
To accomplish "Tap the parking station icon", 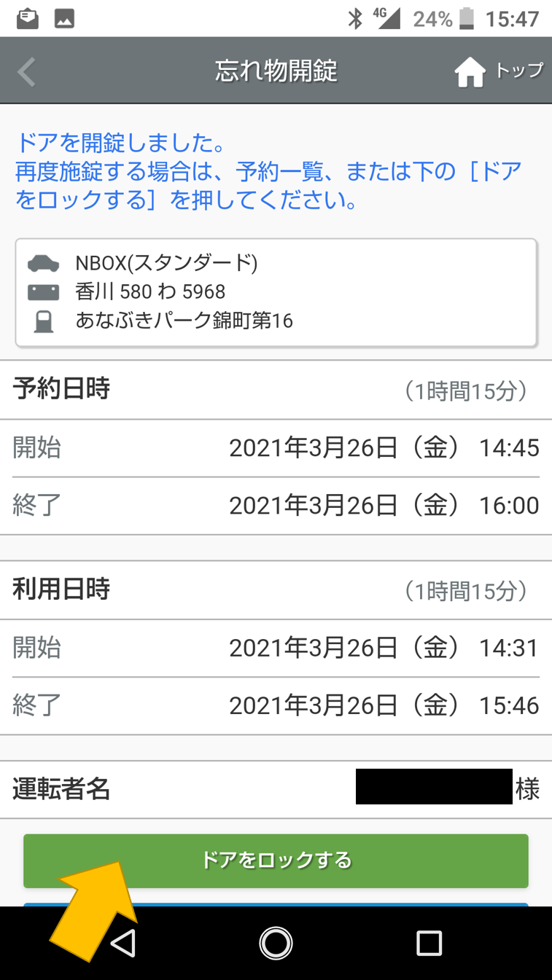I will pyautogui.click(x=44, y=321).
